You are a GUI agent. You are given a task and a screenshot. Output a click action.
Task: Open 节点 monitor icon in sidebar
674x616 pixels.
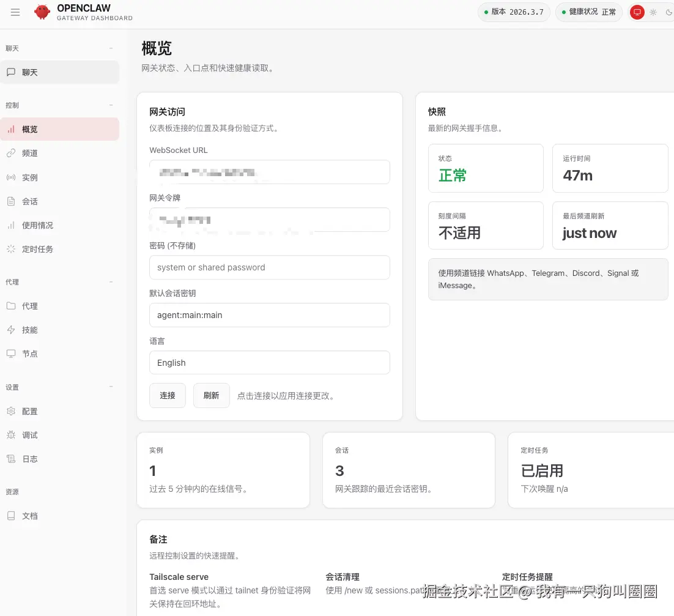pyautogui.click(x=11, y=354)
